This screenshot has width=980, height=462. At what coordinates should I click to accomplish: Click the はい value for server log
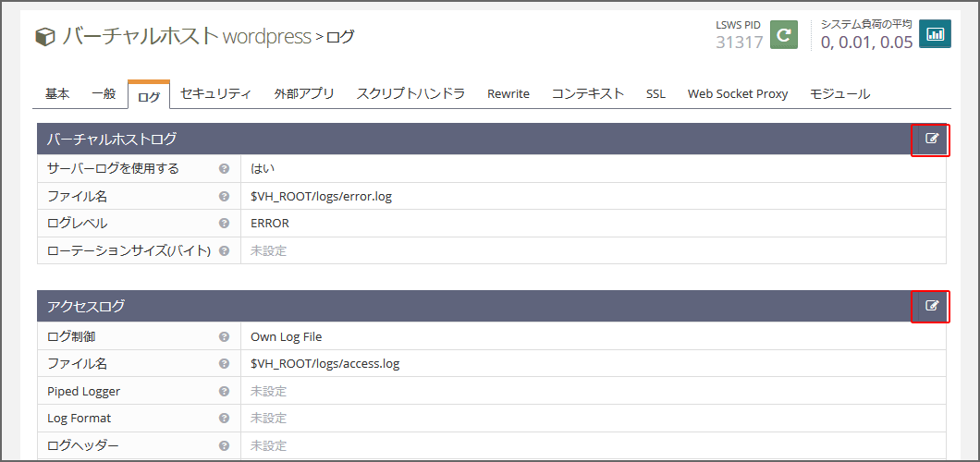[263, 168]
